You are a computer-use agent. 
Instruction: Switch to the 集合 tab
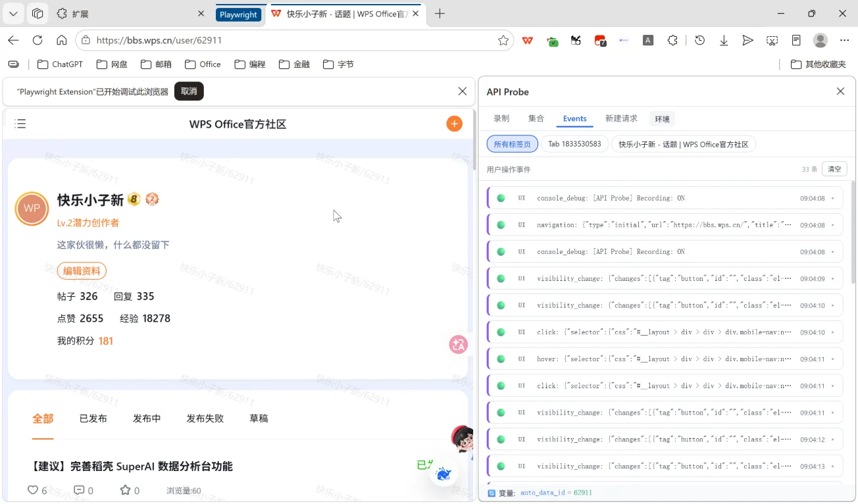[x=536, y=118]
